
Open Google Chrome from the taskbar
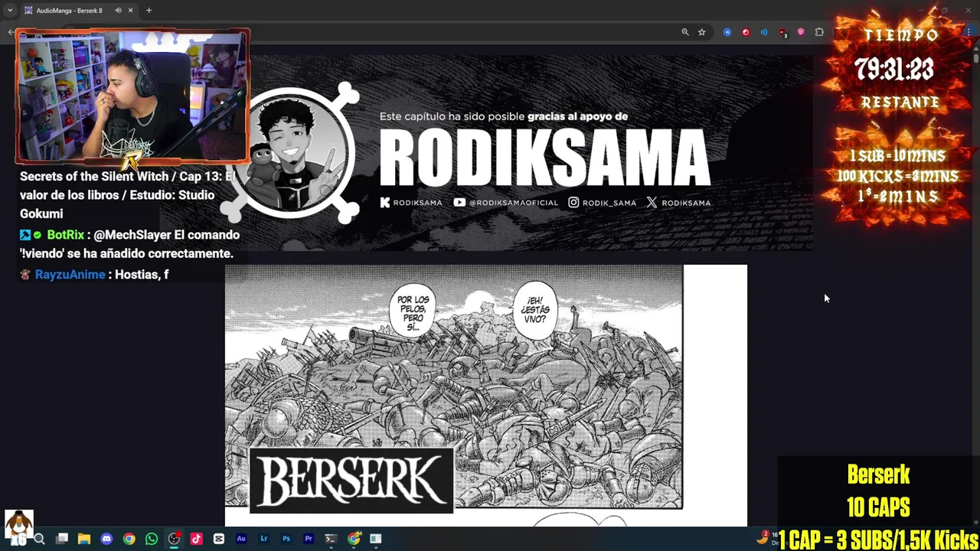[x=129, y=539]
